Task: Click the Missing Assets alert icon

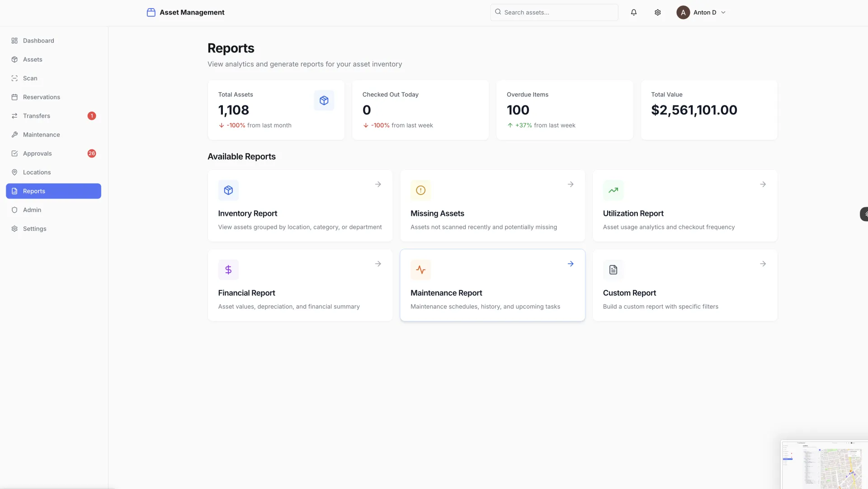Action: click(420, 190)
